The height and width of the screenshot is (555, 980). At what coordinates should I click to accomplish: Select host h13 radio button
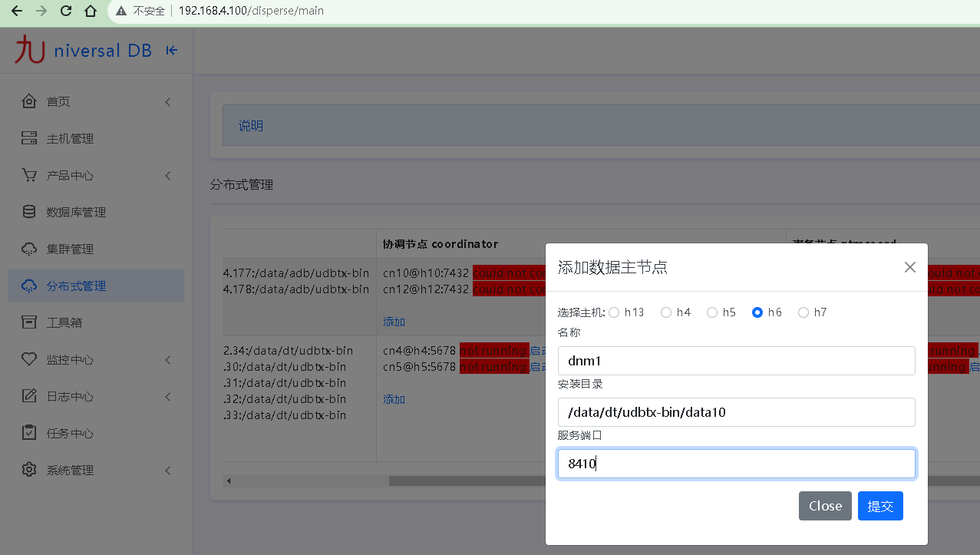pos(614,312)
